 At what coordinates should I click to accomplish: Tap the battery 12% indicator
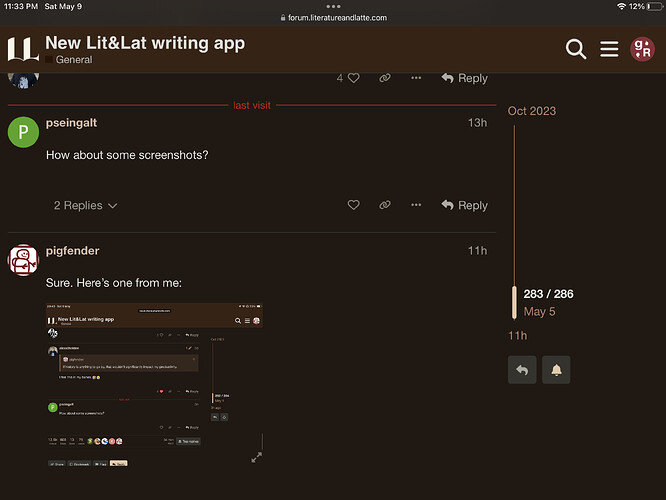click(x=646, y=6)
